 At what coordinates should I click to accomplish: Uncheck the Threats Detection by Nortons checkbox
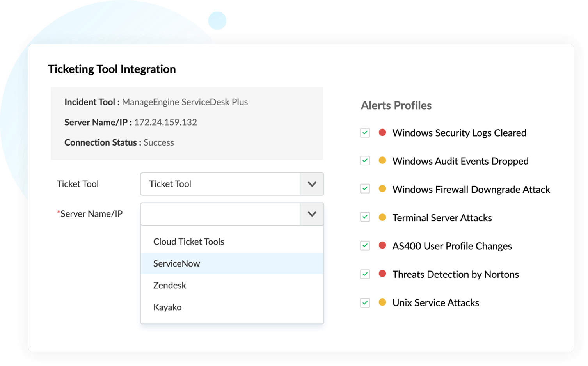[365, 274]
